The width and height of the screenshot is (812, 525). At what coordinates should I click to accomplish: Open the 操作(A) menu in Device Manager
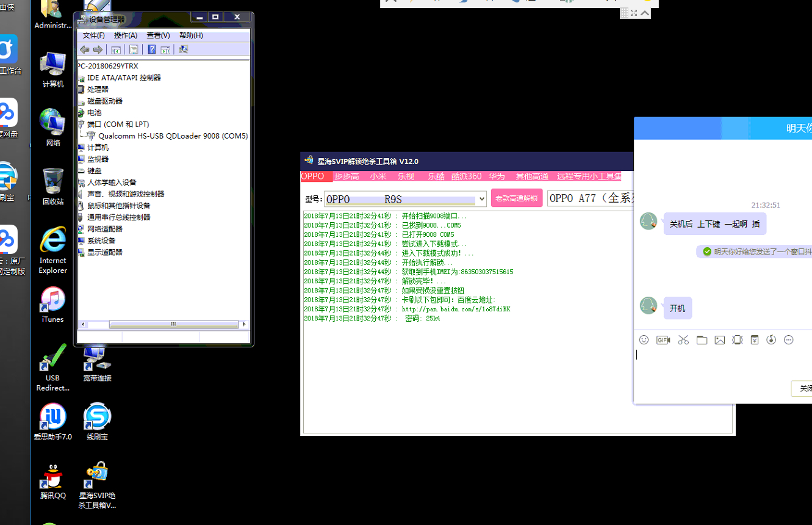(x=126, y=35)
